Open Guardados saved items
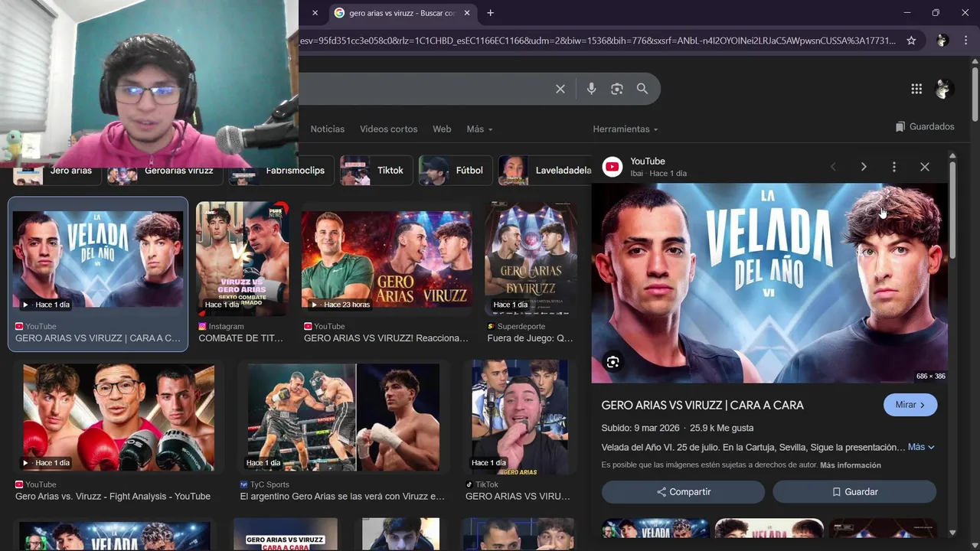 [925, 127]
